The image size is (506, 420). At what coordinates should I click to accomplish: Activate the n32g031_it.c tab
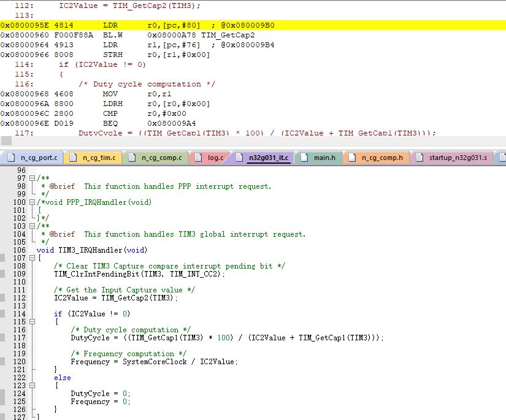(x=263, y=158)
